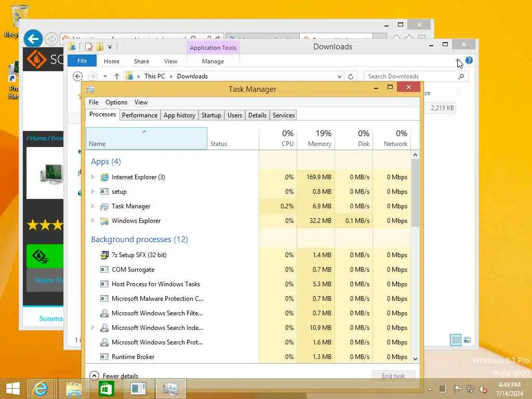Expand the Windows Explorer process group

click(x=92, y=221)
